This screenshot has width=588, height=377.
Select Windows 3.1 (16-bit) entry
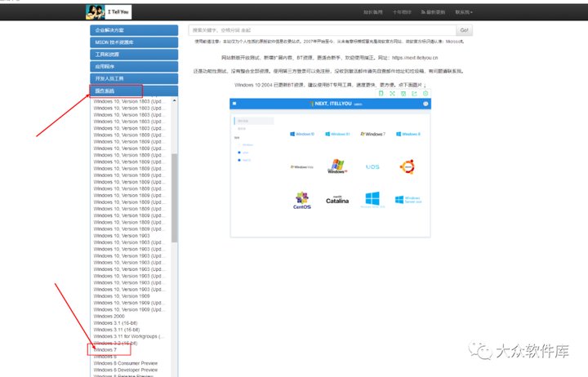(115, 323)
